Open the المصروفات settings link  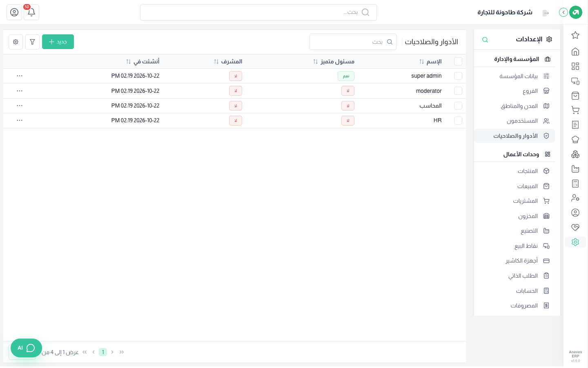pos(514,305)
